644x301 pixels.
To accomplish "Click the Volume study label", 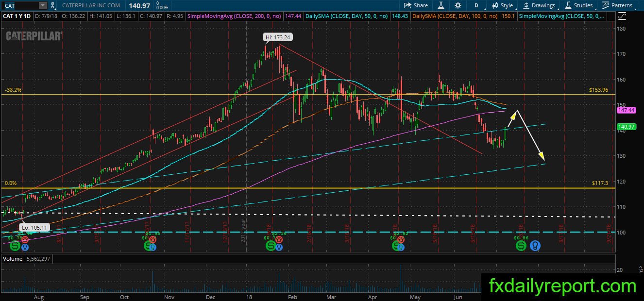I will [13, 259].
